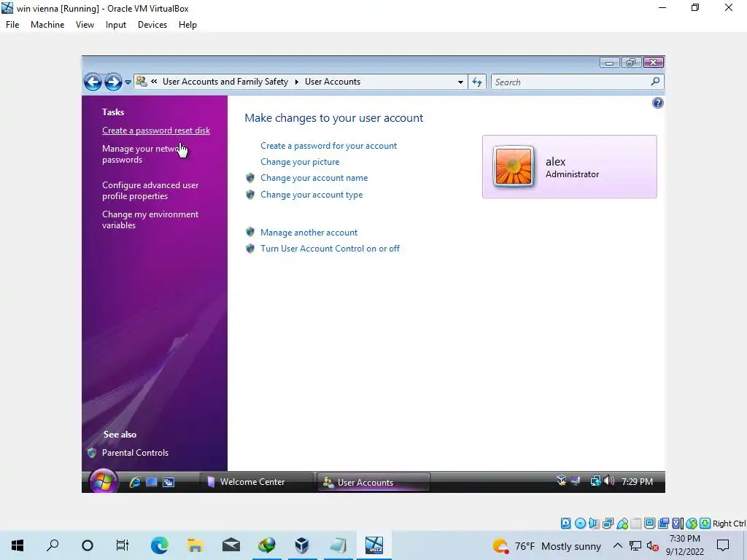
Task: Open the Windows 10 Start button
Action: click(18, 545)
